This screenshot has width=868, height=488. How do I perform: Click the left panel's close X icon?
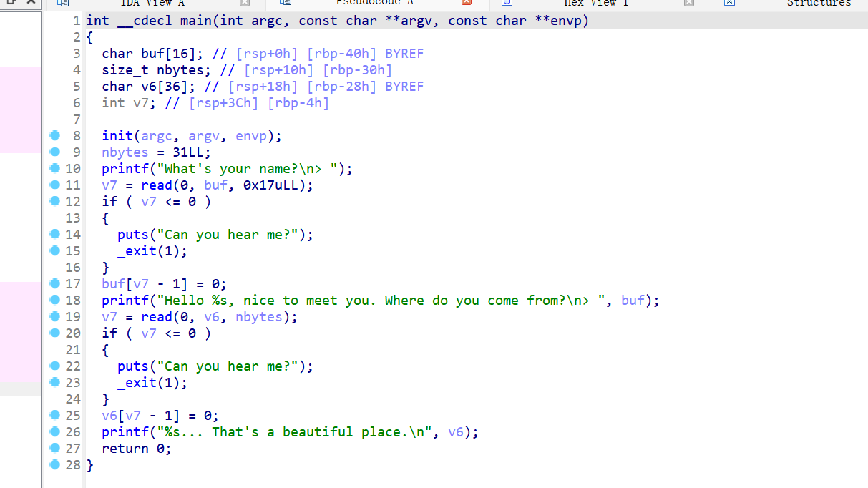31,3
